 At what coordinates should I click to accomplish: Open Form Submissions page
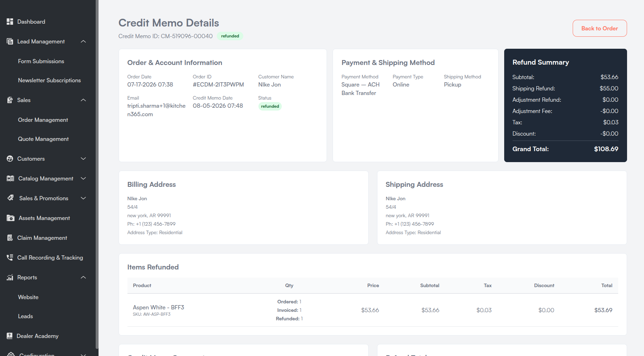tap(41, 61)
